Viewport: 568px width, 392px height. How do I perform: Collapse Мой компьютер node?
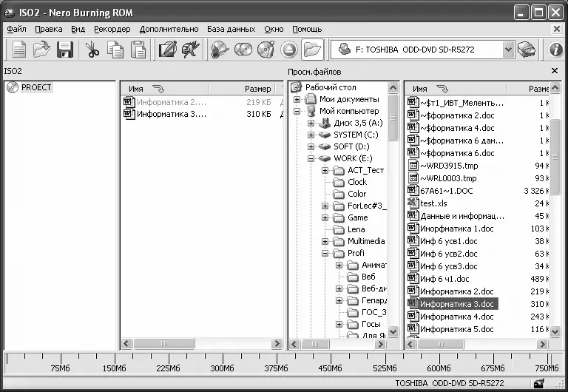click(x=297, y=111)
